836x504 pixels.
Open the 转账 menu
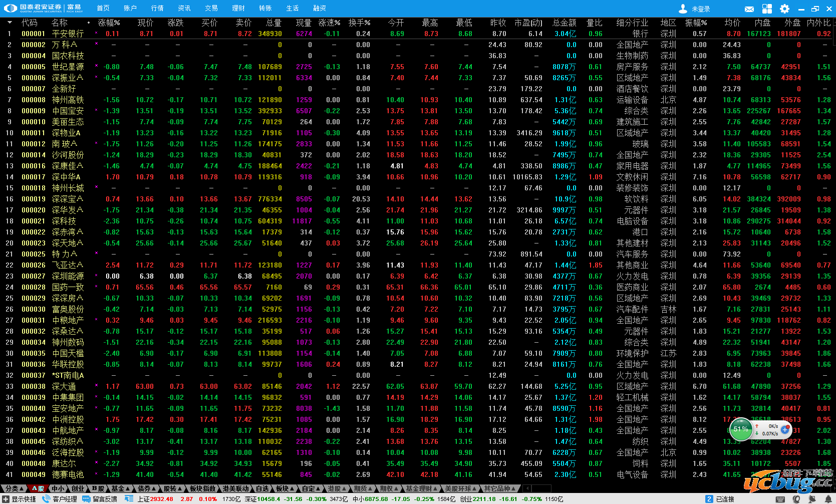tap(265, 9)
